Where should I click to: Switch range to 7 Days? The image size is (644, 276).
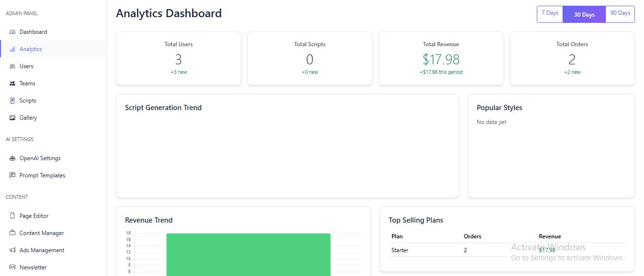pyautogui.click(x=550, y=13)
